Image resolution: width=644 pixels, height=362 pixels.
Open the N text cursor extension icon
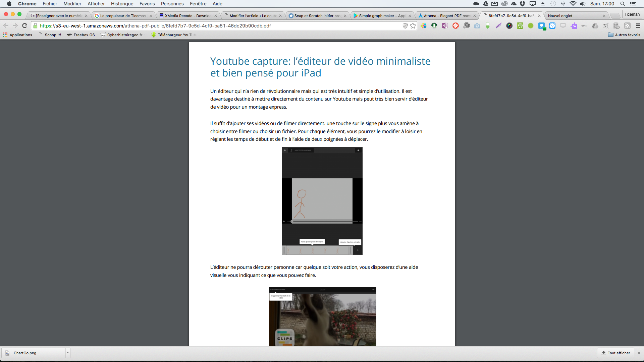click(x=606, y=26)
